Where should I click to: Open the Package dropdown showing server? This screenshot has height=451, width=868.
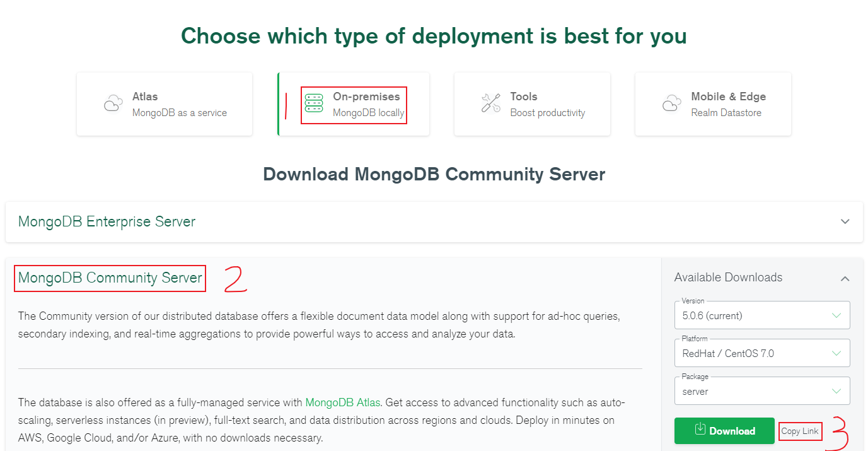point(762,391)
